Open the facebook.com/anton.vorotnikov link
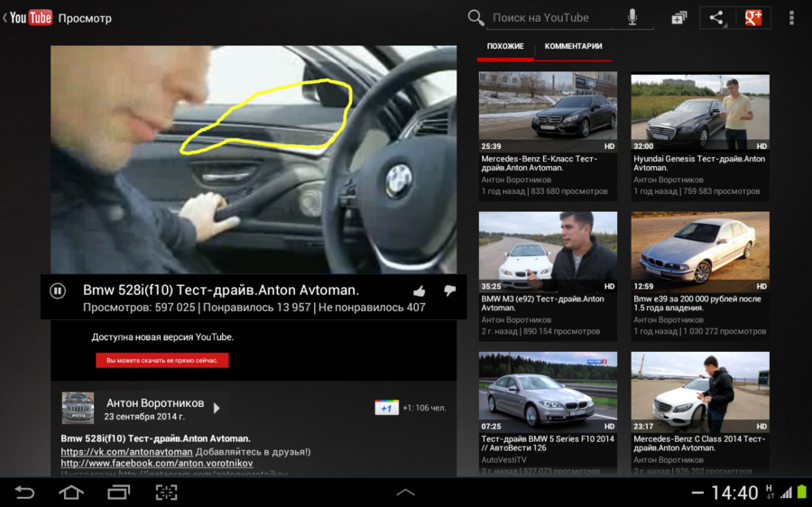The width and height of the screenshot is (812, 507). coord(157,463)
